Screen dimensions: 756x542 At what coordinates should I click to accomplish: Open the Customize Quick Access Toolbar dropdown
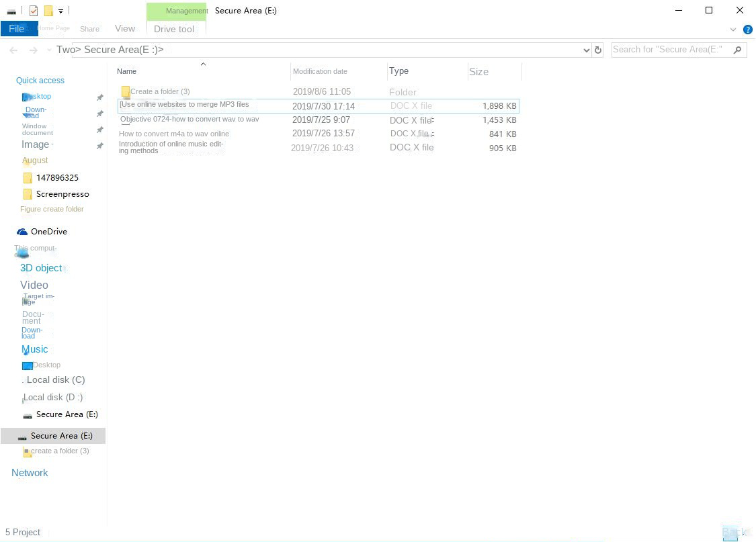click(x=60, y=11)
